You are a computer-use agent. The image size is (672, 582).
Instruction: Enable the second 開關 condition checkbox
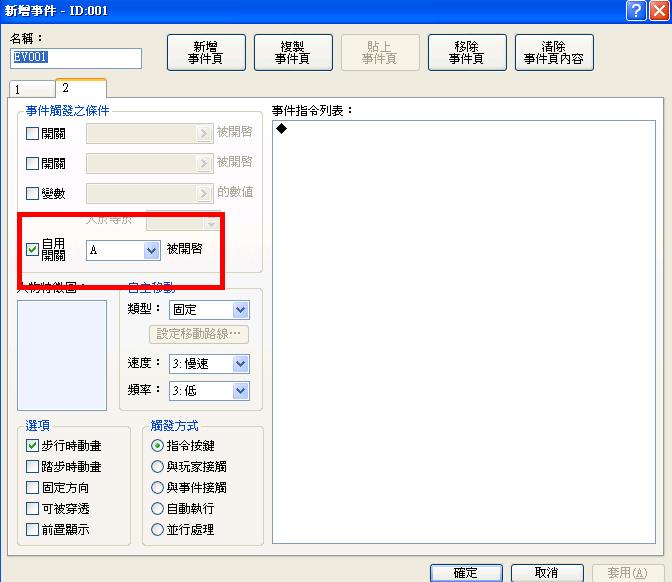(33, 163)
